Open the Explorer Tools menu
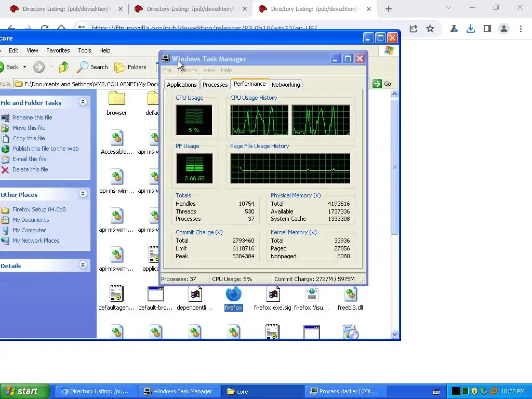The image size is (532, 399). click(x=85, y=50)
